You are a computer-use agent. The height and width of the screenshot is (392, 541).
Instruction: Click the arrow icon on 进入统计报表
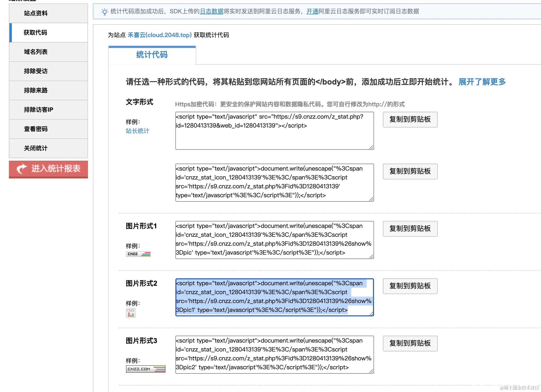click(x=22, y=169)
